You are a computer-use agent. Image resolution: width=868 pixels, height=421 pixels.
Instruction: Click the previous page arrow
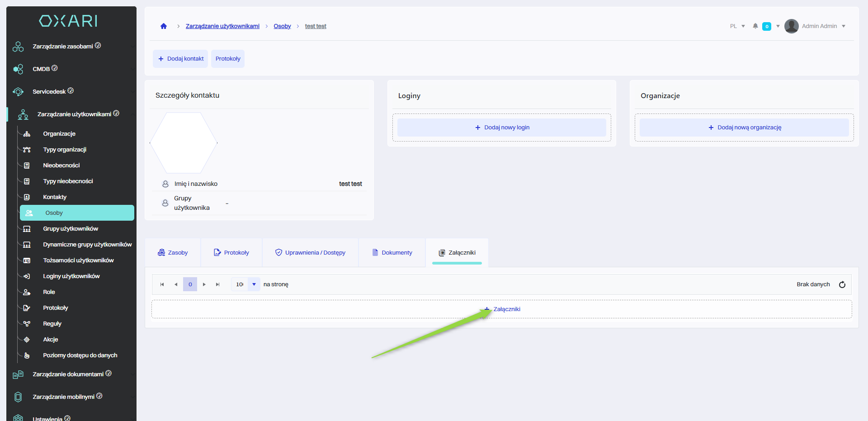pyautogui.click(x=176, y=284)
